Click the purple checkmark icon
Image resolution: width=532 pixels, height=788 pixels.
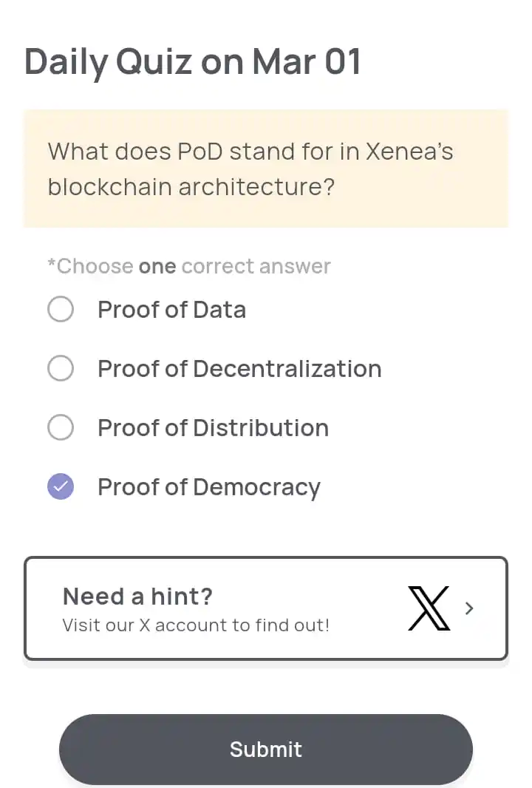click(x=61, y=486)
